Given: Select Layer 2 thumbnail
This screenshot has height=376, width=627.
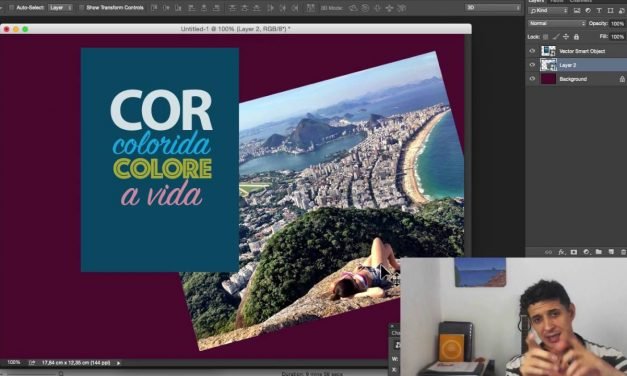Looking at the screenshot, I should (548, 65).
